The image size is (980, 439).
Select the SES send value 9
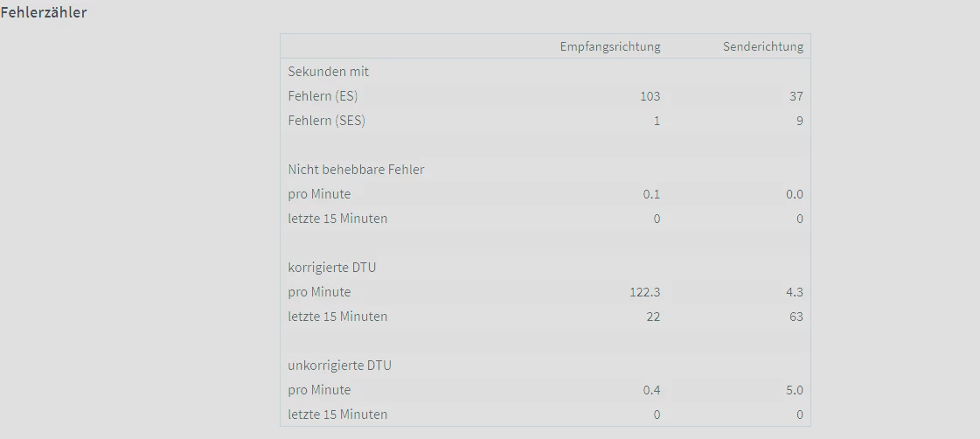799,121
